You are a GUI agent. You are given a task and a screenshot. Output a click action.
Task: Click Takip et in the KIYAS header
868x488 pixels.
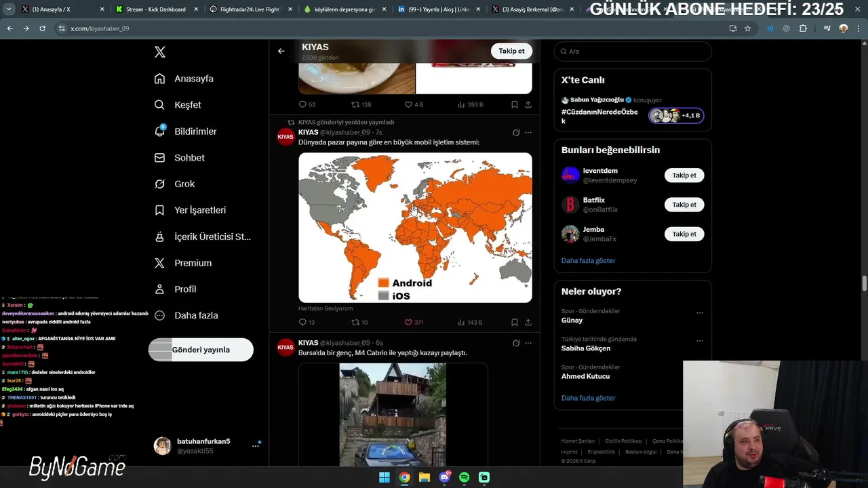tap(511, 51)
